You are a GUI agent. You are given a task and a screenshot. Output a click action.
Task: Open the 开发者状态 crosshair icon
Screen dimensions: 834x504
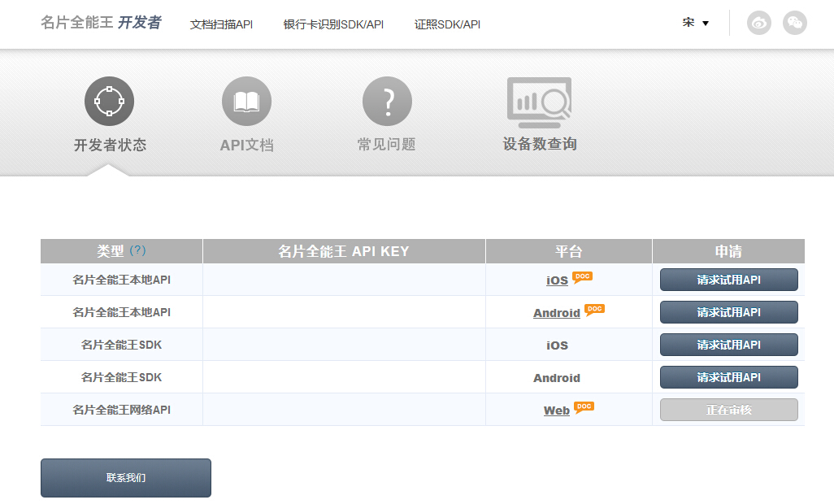[x=109, y=102]
